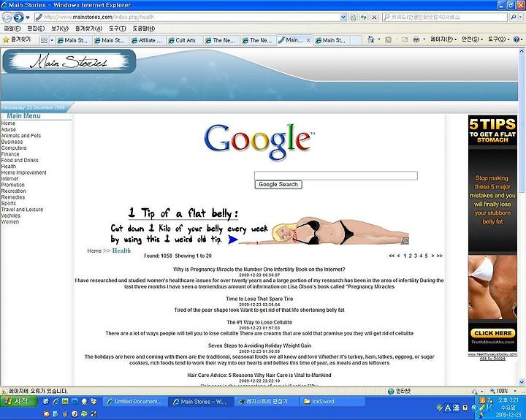Screen dimensions: 526x420
Task: Click the RSS feeds toolbar icon
Action: coord(388,39)
